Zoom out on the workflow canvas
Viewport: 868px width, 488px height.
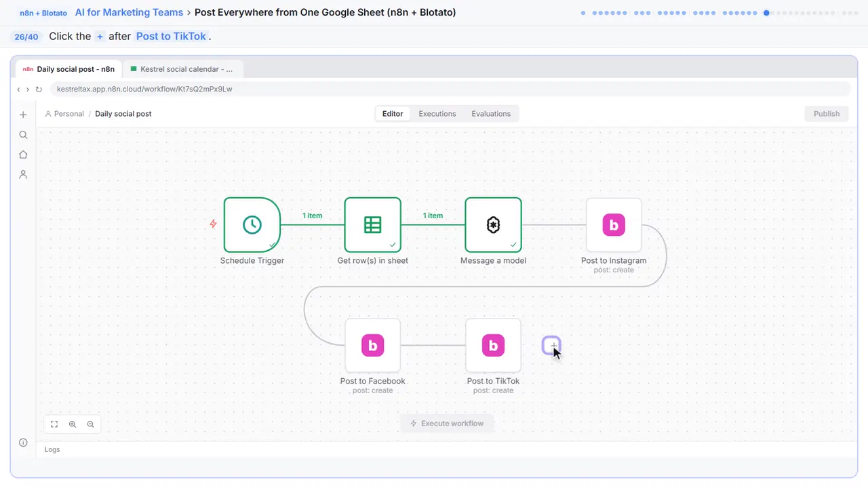90,424
